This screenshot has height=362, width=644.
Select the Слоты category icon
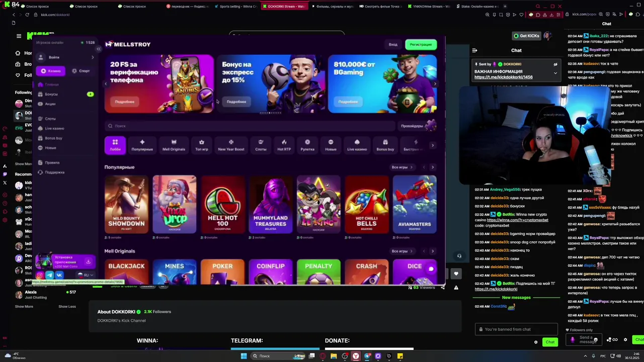(261, 145)
